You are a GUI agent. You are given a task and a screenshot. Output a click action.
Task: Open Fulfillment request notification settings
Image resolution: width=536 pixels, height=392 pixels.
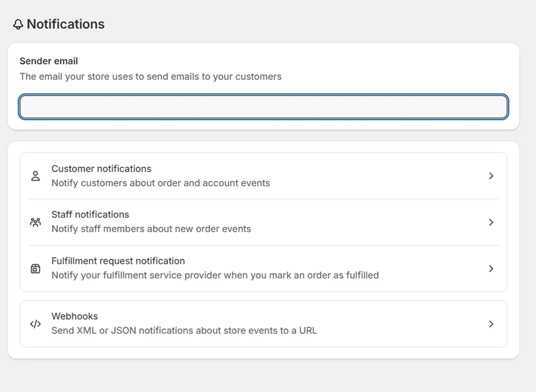[263, 268]
